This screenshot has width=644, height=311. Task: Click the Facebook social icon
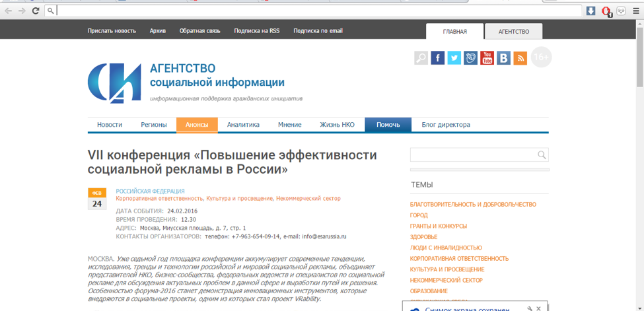(x=437, y=58)
